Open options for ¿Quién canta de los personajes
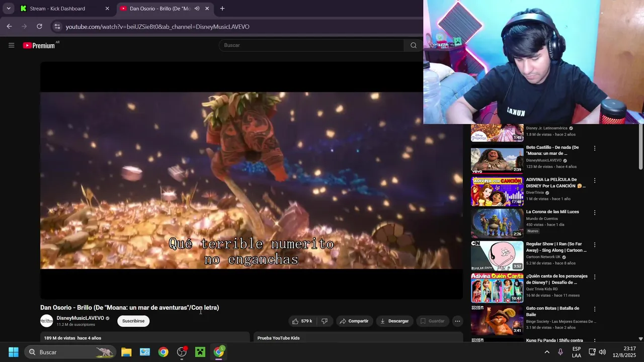The image size is (644, 362). click(x=595, y=277)
